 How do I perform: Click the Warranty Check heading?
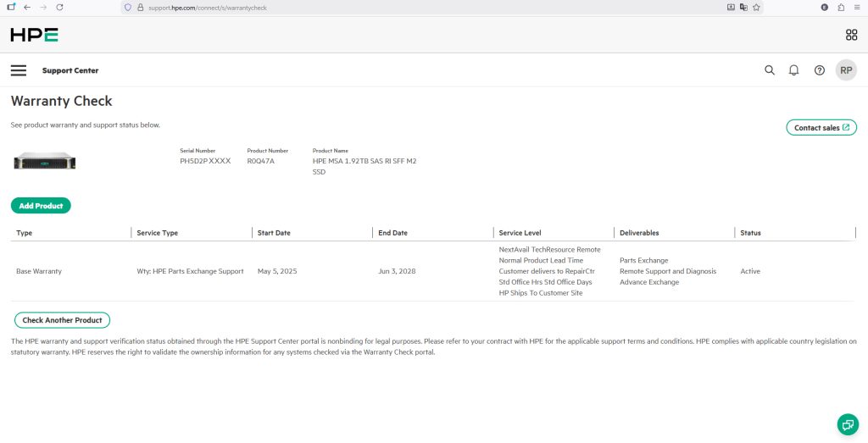tap(61, 101)
